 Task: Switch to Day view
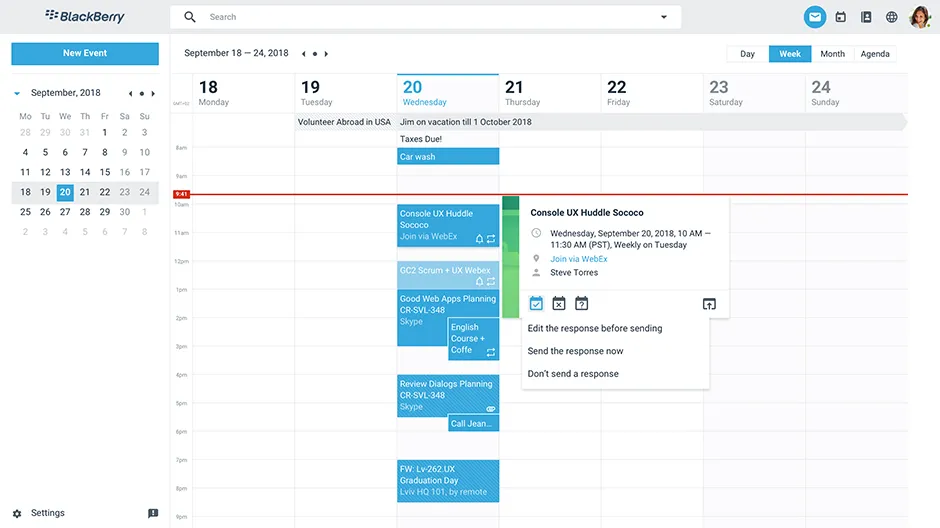pyautogui.click(x=747, y=54)
